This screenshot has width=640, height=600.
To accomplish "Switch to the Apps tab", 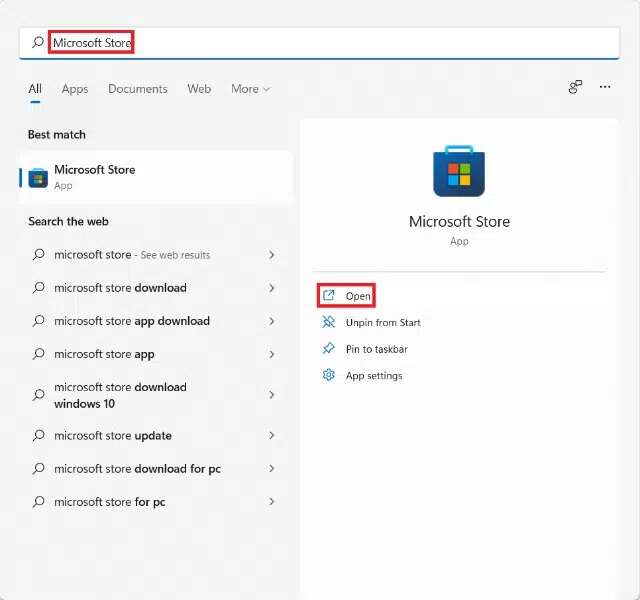I will coord(75,89).
